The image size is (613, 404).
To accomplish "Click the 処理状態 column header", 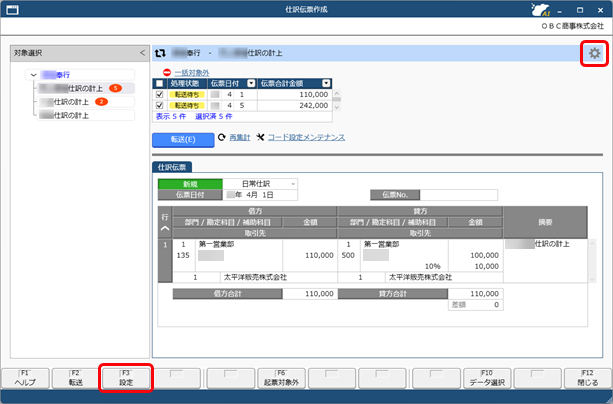I will pos(187,83).
